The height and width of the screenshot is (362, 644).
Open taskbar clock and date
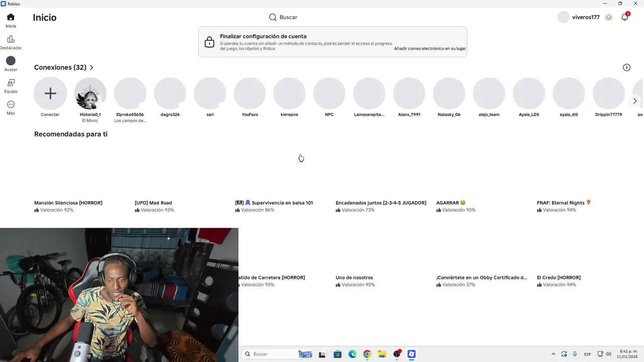coord(628,354)
